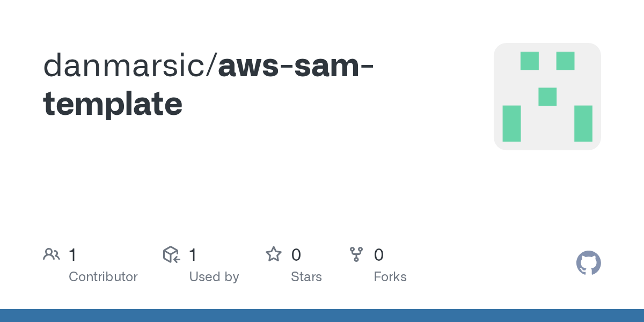This screenshot has width=644, height=322.
Task: Open the aws-sam- bold repository title
Action: tap(297, 66)
